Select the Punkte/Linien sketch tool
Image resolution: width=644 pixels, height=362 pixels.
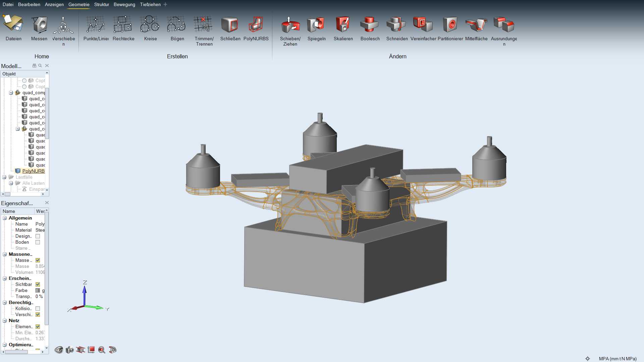pyautogui.click(x=96, y=24)
